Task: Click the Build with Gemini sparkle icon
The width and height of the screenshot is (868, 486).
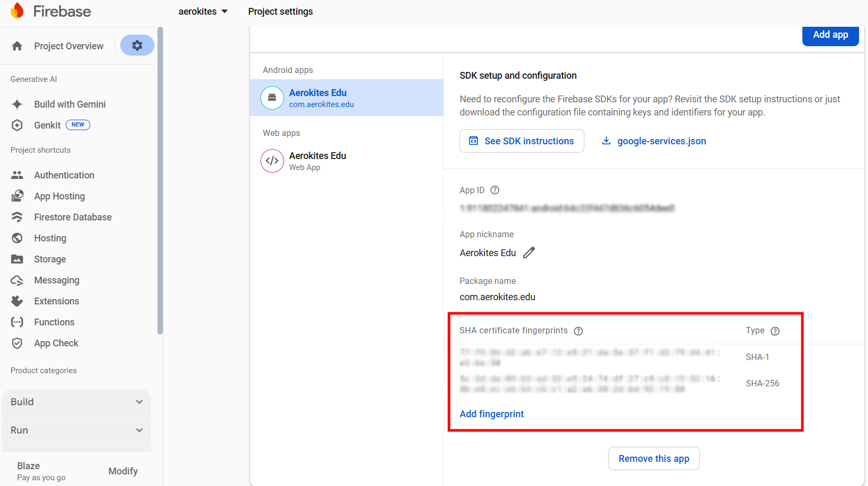Action: 17,104
